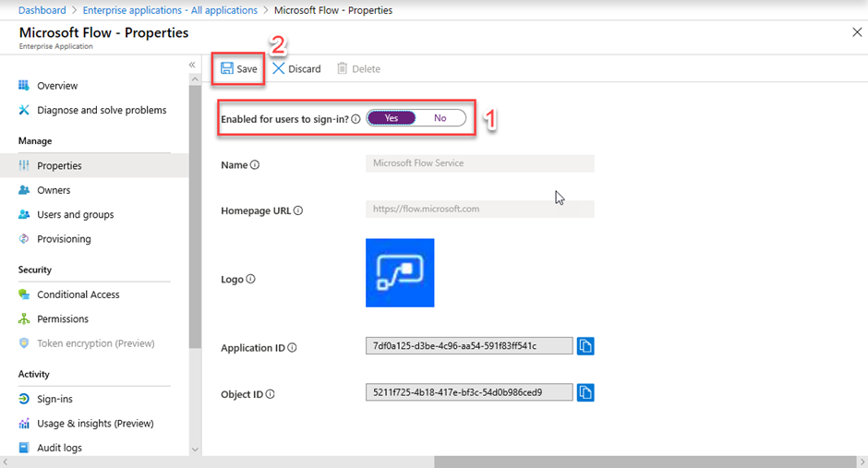Click the Properties sliders icon
Screen dimensions: 868x468
[x=24, y=165]
